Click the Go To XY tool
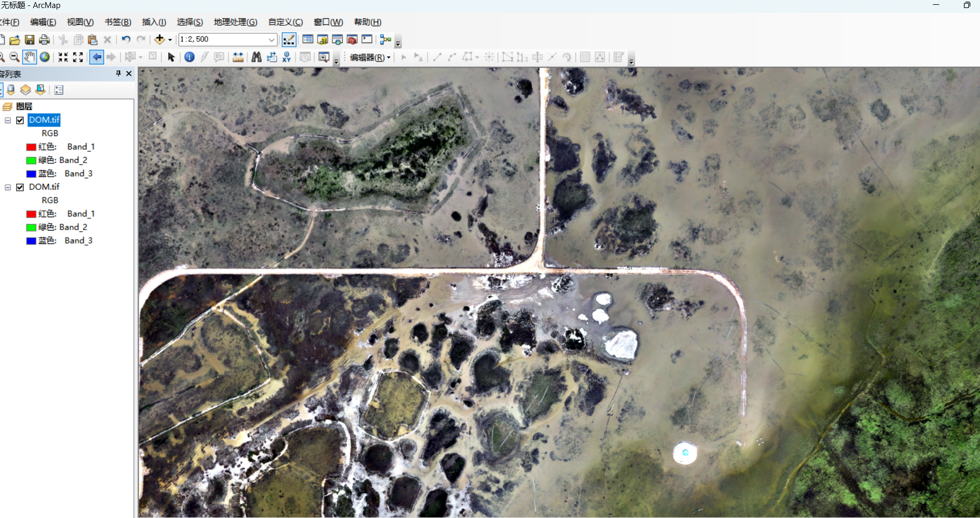This screenshot has height=518, width=980. click(x=287, y=57)
